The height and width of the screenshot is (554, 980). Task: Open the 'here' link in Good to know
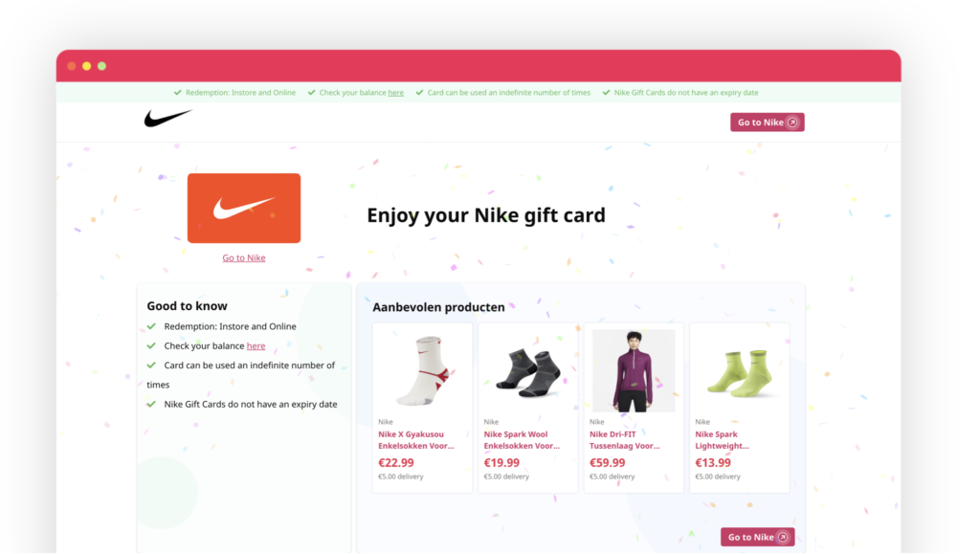pyautogui.click(x=256, y=346)
